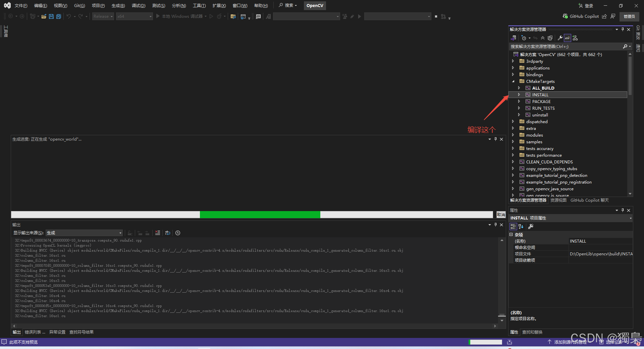
Task: Click the show all files icon
Action: point(550,38)
